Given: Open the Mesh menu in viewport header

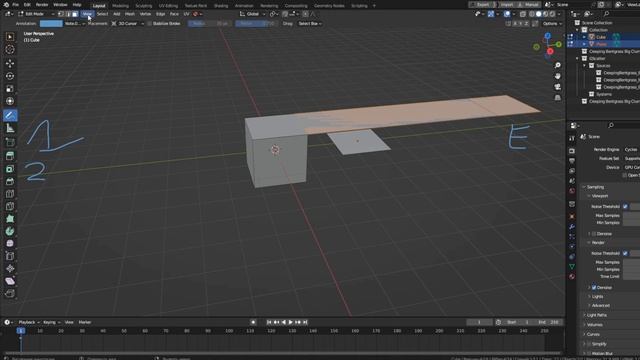Looking at the screenshot, I should click(130, 14).
